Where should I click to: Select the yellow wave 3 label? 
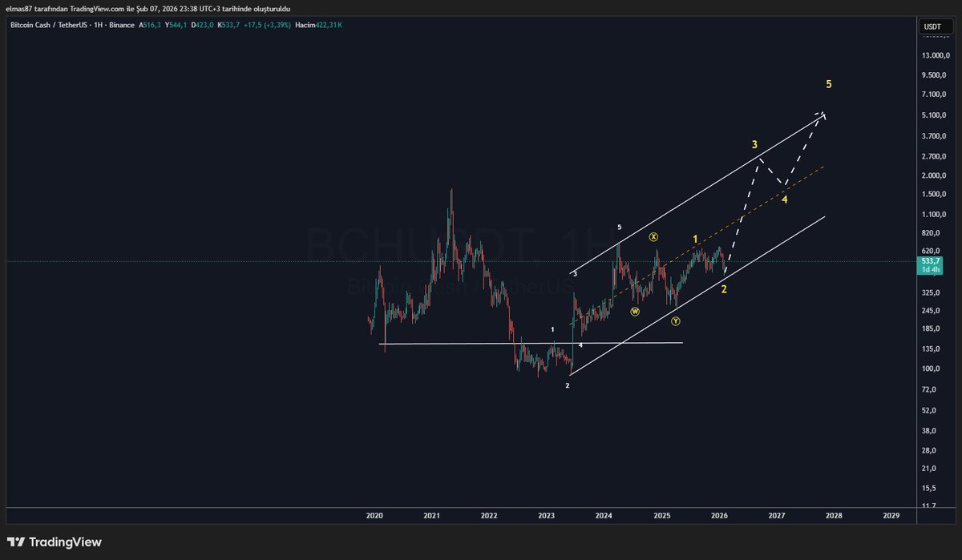[755, 145]
